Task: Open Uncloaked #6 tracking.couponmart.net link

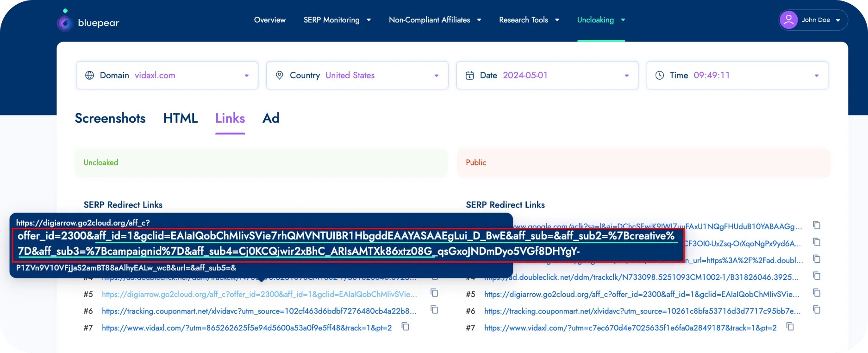Action: [259, 311]
